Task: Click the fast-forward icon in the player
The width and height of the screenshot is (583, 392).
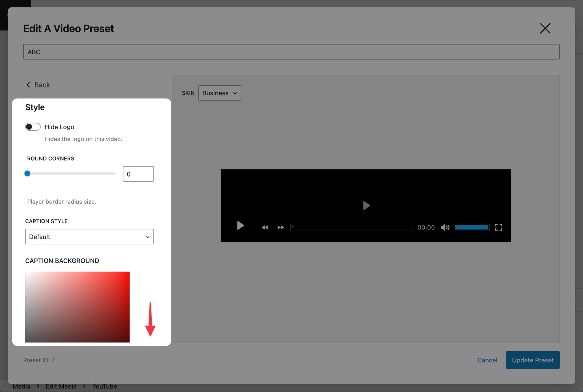Action: tap(280, 227)
